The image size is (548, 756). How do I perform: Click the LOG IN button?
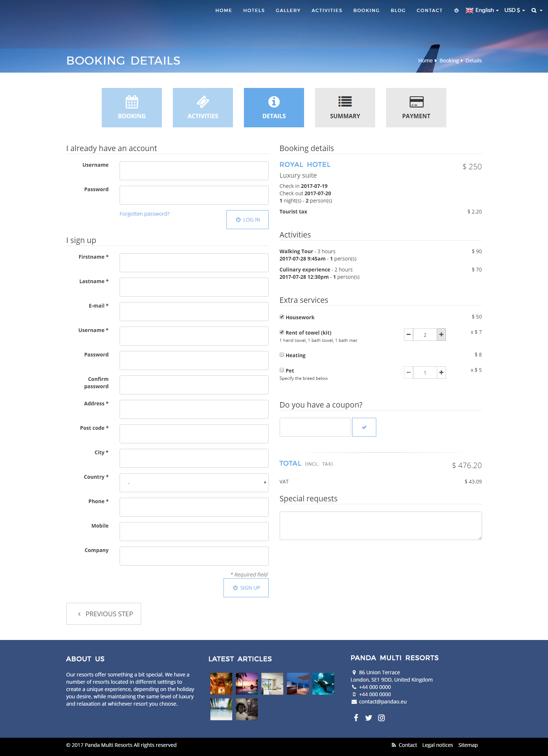[248, 220]
